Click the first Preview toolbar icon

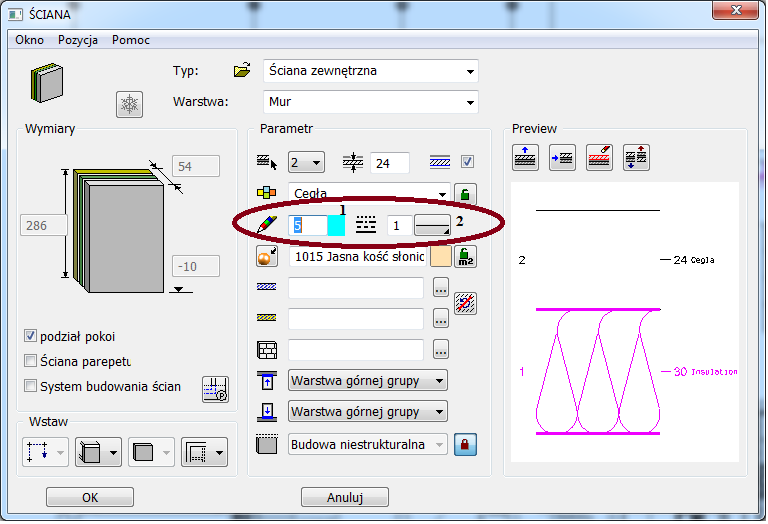[526, 158]
